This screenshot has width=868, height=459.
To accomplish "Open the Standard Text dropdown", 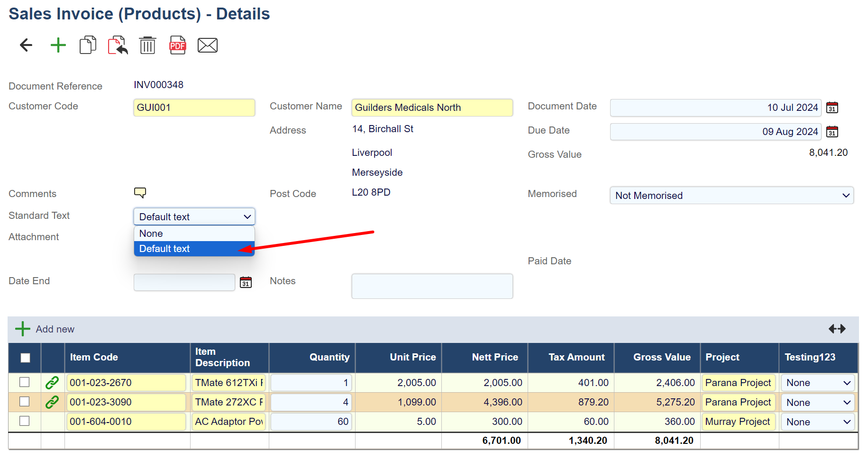I will (194, 217).
